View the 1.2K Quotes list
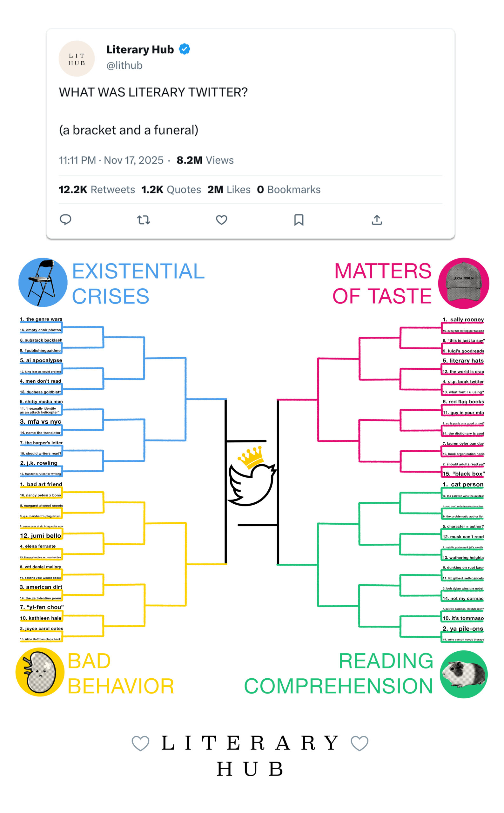504x813 pixels. (x=171, y=189)
